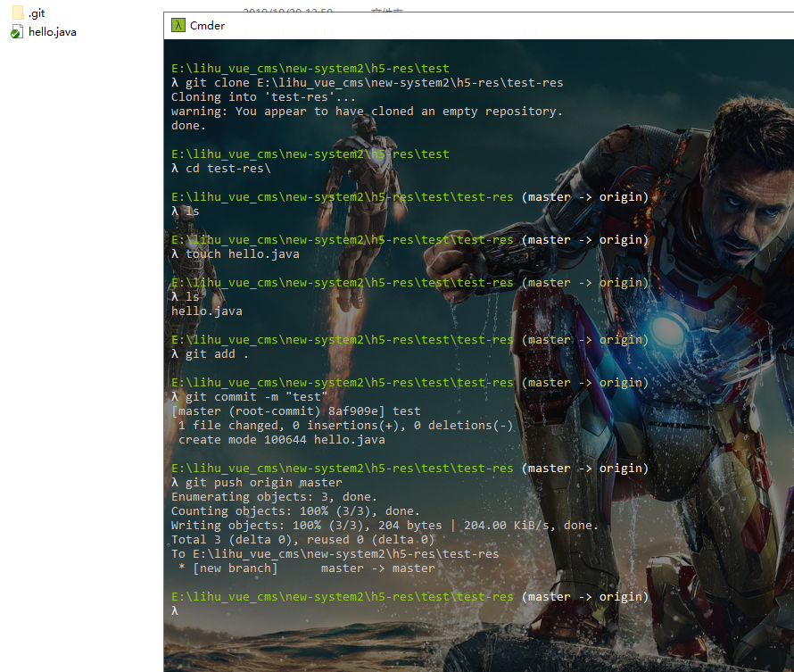Select hello.java file name in file list
The width and height of the screenshot is (794, 672).
point(52,32)
